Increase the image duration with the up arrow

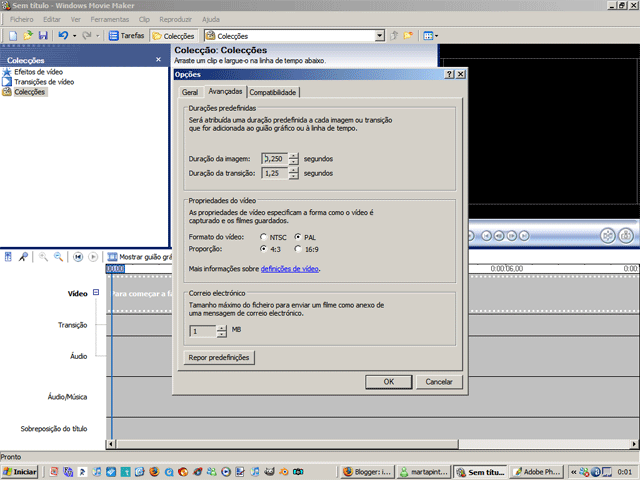click(x=293, y=156)
